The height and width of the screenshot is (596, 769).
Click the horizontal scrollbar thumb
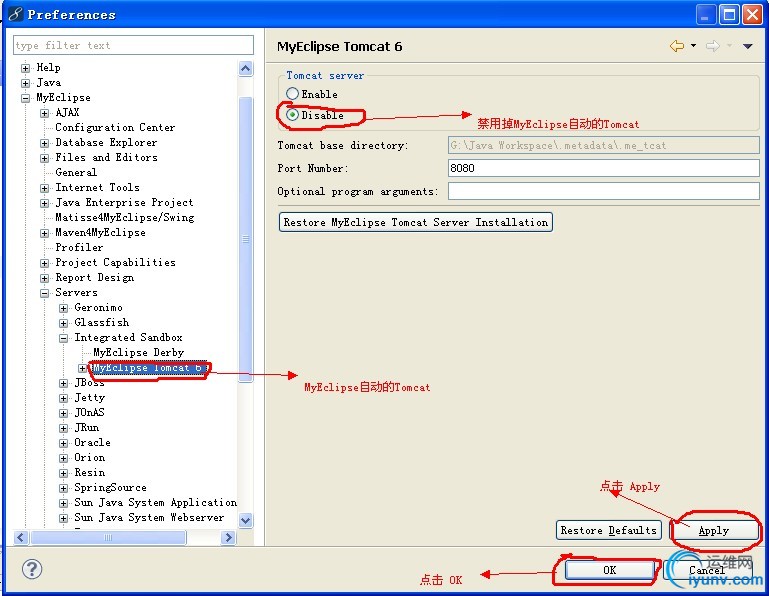[108, 538]
